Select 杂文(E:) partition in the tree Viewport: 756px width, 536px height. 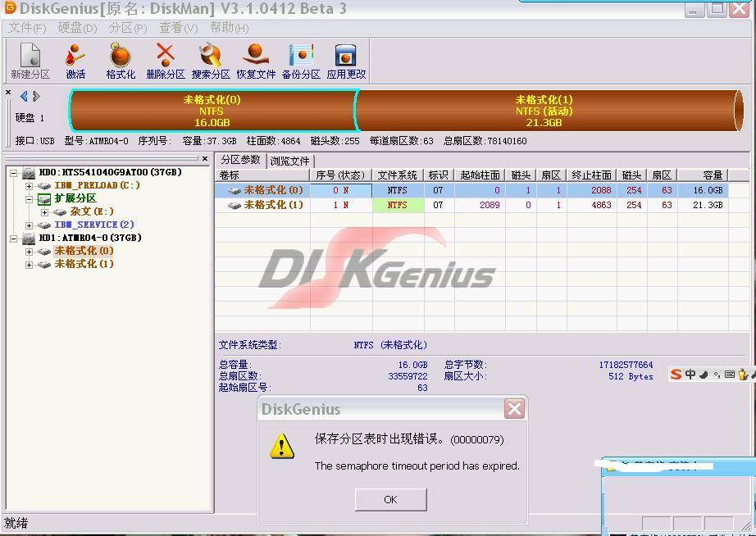pyautogui.click(x=92, y=211)
